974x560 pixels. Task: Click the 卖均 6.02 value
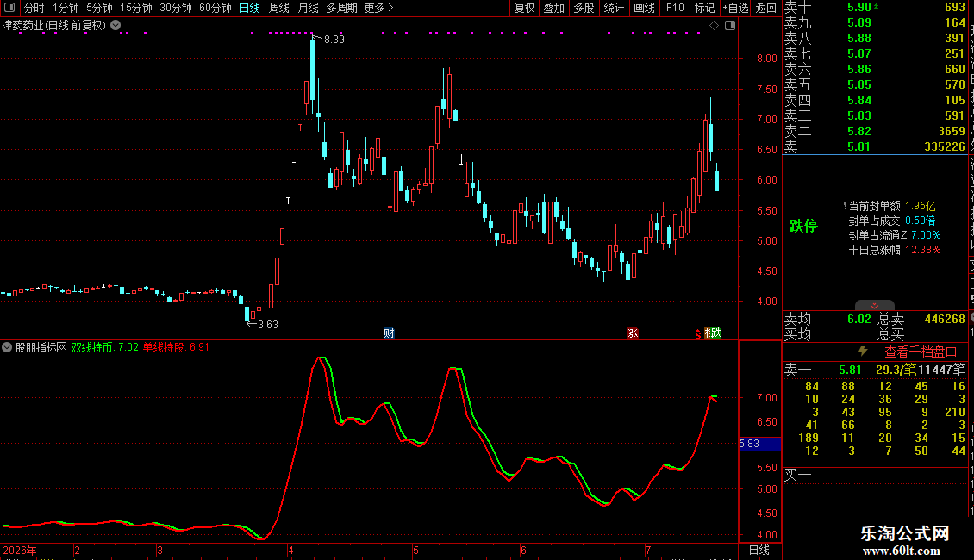pos(859,319)
